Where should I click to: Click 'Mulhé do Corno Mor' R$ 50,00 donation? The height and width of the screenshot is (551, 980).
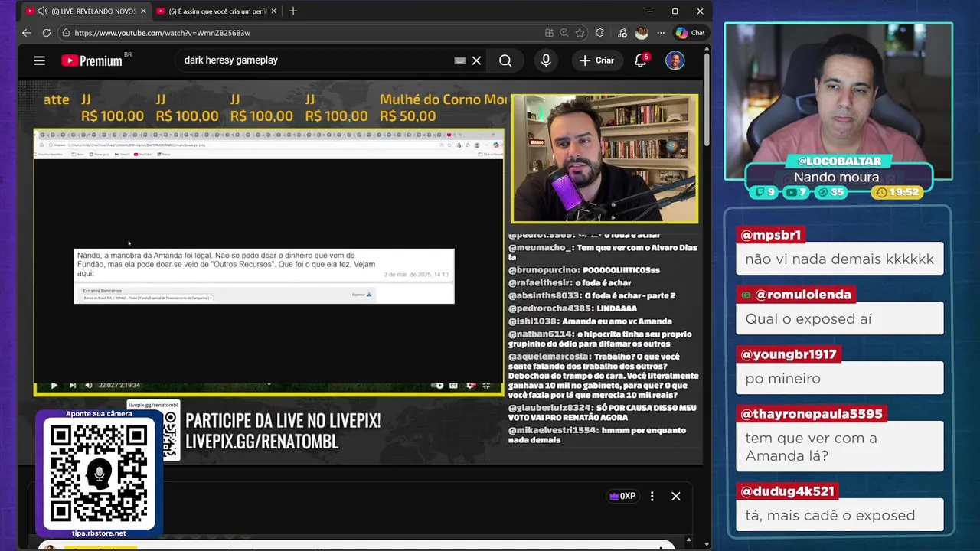pyautogui.click(x=443, y=108)
